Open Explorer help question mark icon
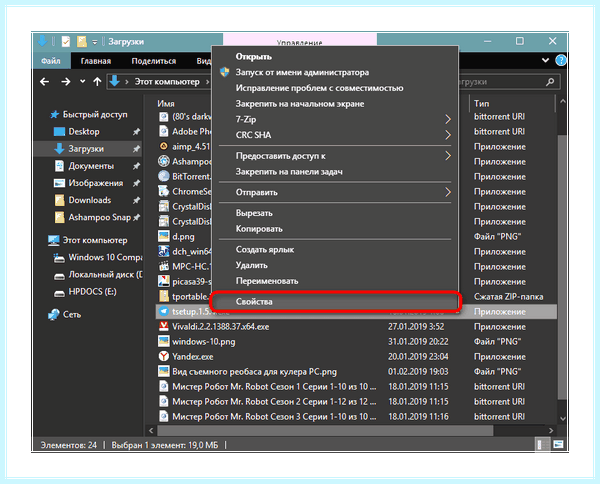 [x=561, y=60]
